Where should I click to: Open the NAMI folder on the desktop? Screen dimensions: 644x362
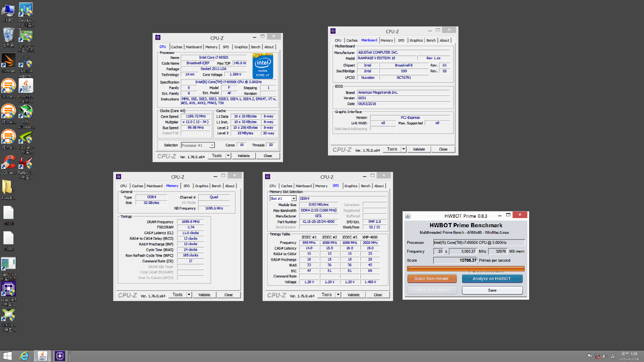(8, 190)
